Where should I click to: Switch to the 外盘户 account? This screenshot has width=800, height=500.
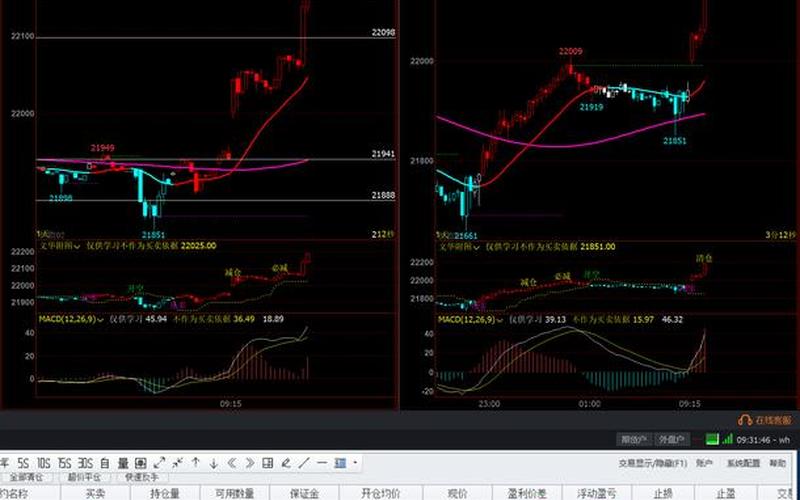point(673,439)
